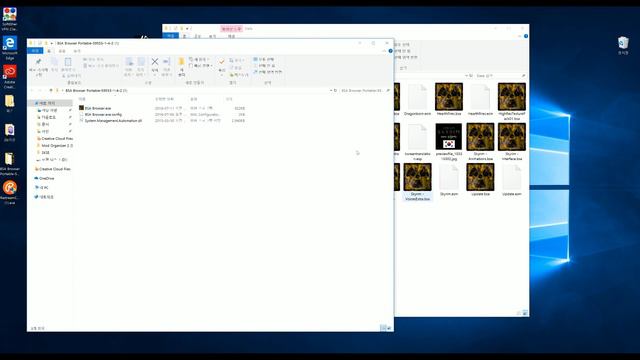640x360 pixels.
Task: Select Skyrim - VoicesExtra.bsa in back window
Action: pos(417,182)
